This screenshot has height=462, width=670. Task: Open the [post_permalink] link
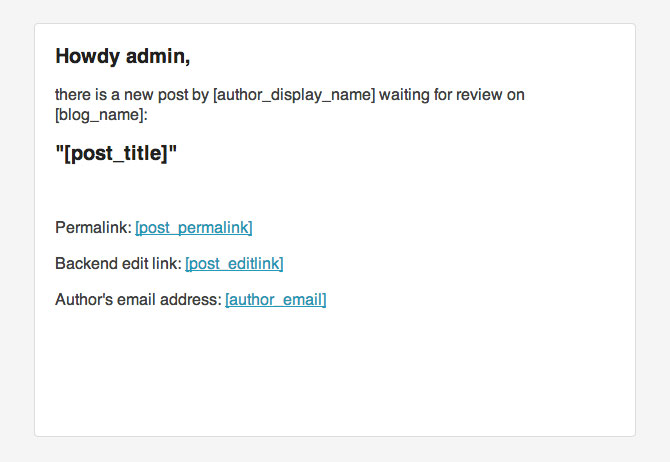[x=194, y=228]
